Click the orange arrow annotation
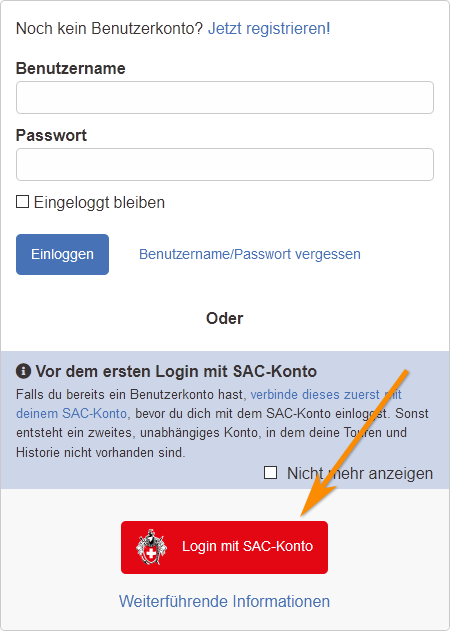 (355, 443)
